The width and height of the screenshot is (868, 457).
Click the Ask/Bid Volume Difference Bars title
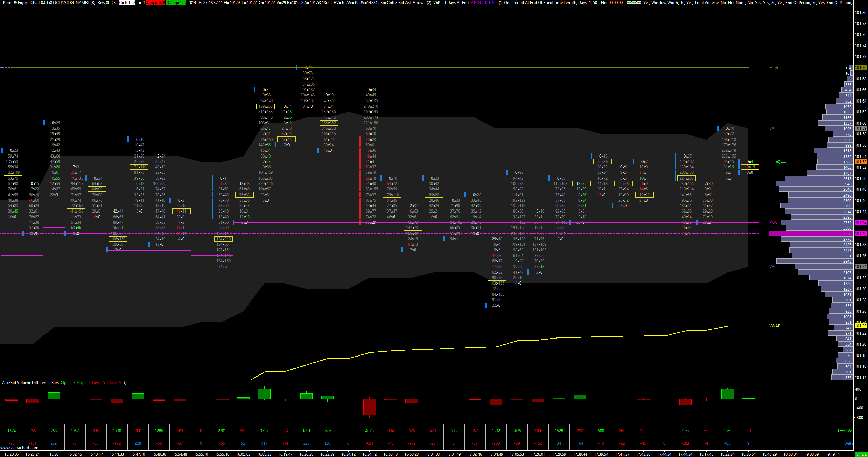click(x=31, y=383)
